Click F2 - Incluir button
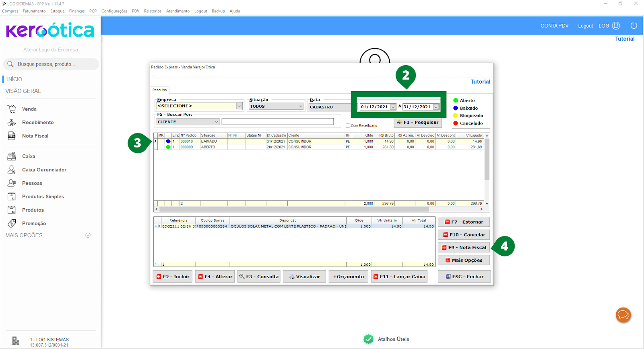Screen dimensions: 644x349 pos(173,277)
